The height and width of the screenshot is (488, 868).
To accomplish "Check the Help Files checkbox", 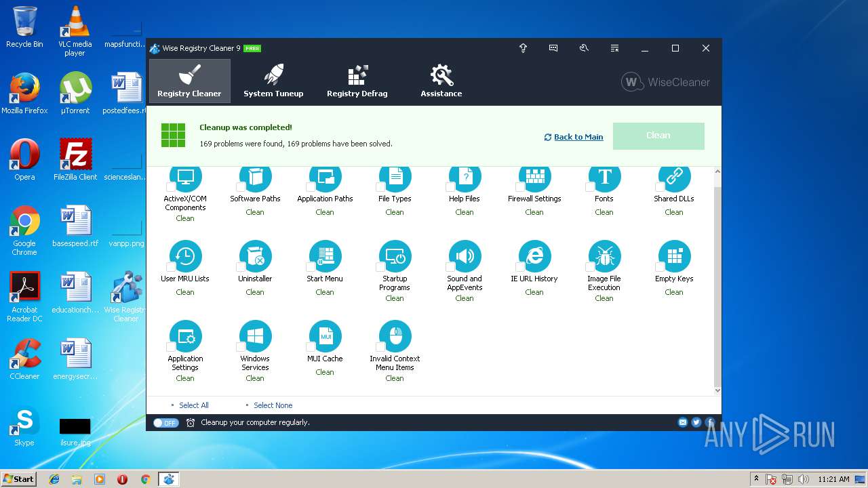I will (x=450, y=187).
